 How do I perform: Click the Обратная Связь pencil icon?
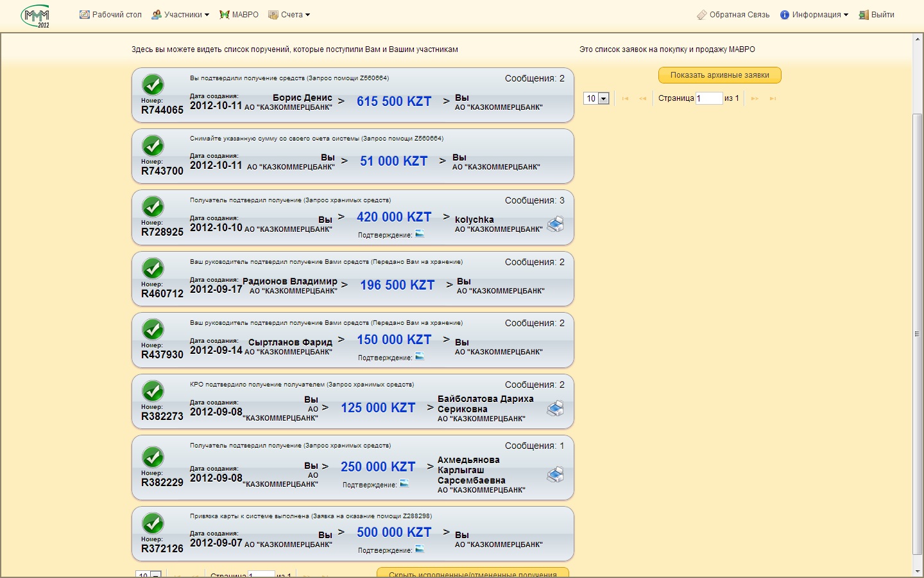[x=701, y=15]
